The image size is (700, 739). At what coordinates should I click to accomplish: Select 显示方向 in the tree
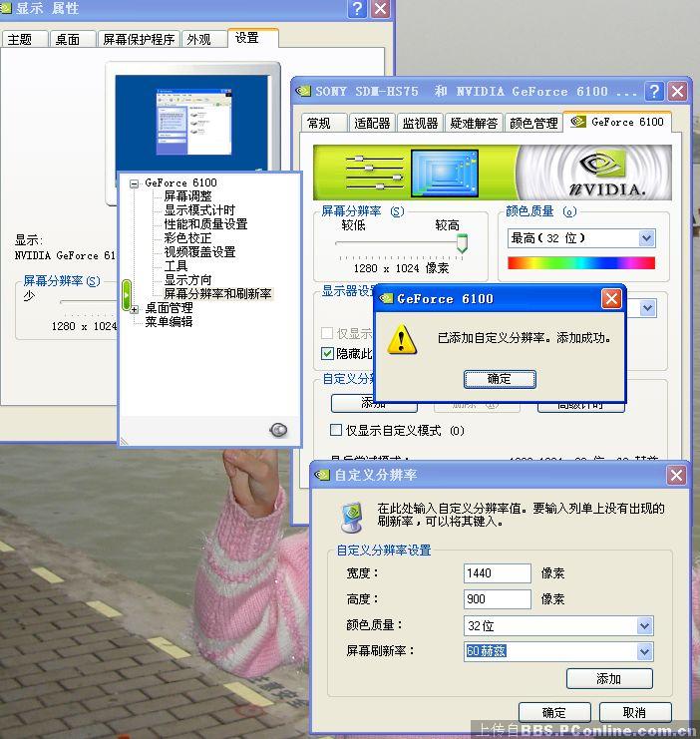187,280
